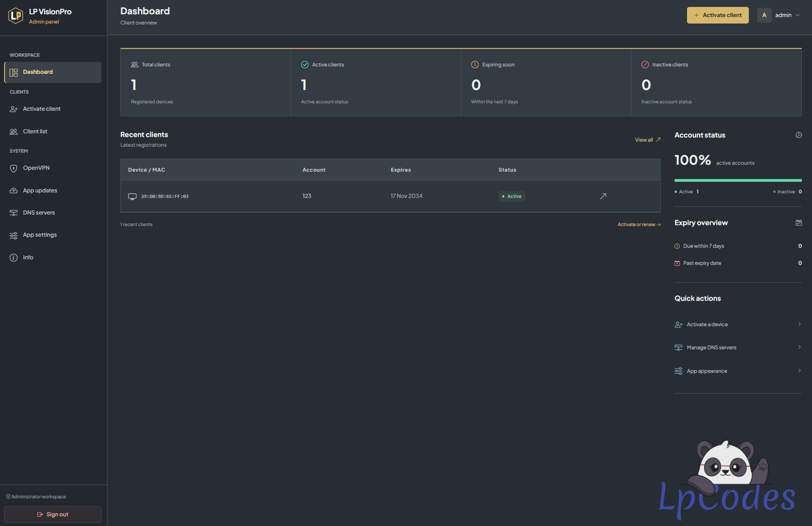
Task: Click the green account status progress bar
Action: (738, 180)
